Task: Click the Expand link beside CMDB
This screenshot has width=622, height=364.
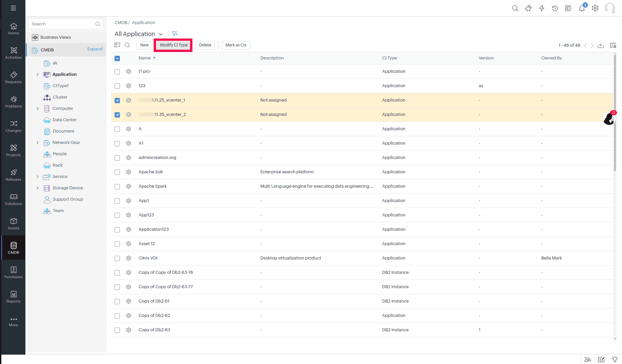Action: [x=95, y=49]
